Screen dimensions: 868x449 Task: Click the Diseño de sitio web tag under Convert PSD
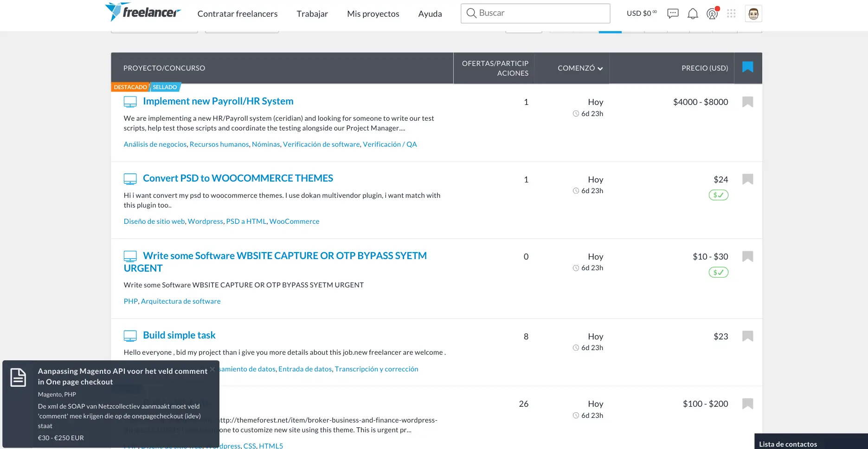point(154,221)
